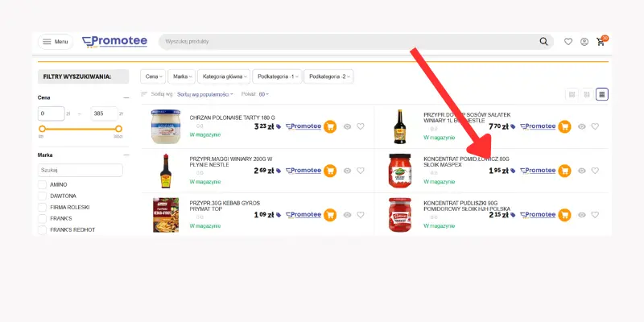Tick the FRANK'S REDHOT brand checkbox
This screenshot has width=644, height=322.
(42, 229)
